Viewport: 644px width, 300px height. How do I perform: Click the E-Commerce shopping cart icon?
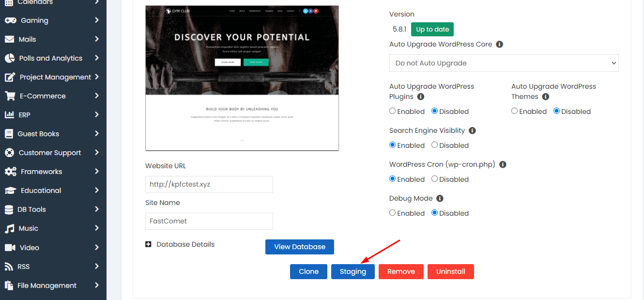[x=10, y=96]
